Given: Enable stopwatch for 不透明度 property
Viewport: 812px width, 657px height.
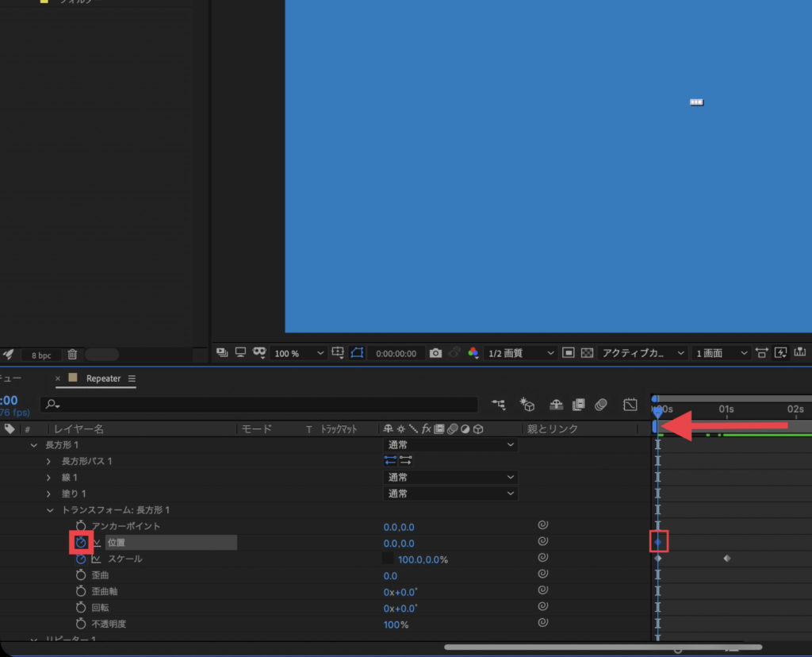Looking at the screenshot, I should [x=81, y=624].
